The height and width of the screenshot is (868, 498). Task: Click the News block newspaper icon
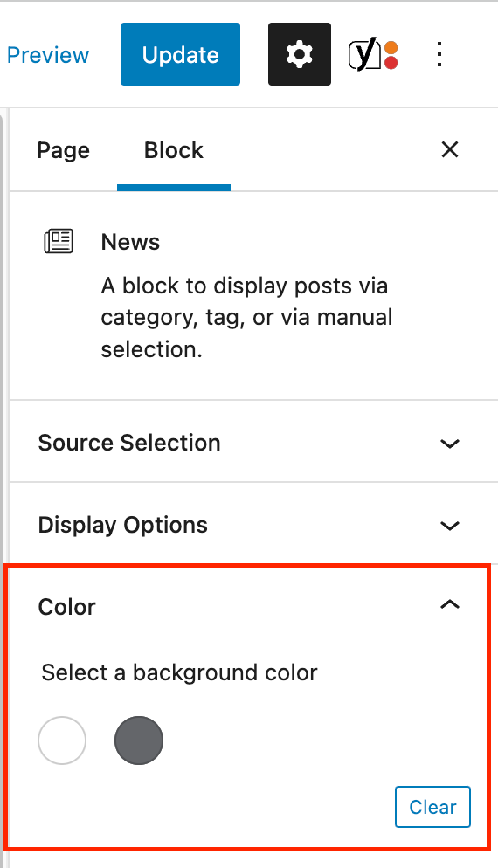(59, 241)
